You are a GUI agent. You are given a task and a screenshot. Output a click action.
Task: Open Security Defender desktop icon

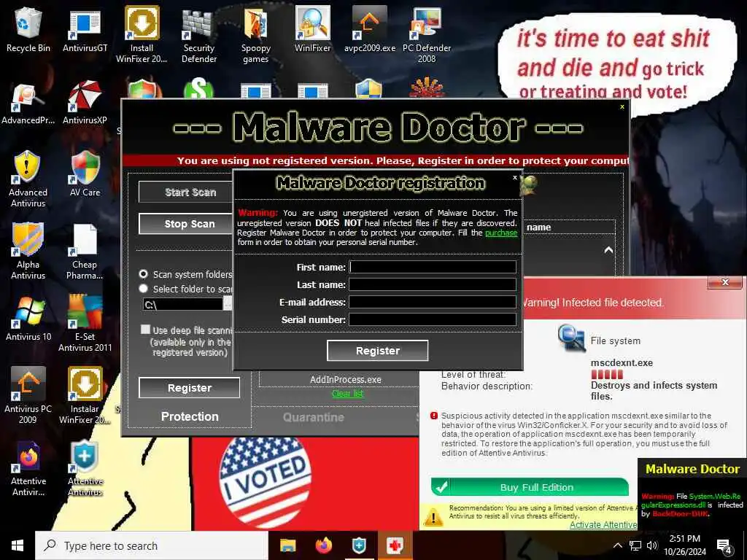pos(198,36)
